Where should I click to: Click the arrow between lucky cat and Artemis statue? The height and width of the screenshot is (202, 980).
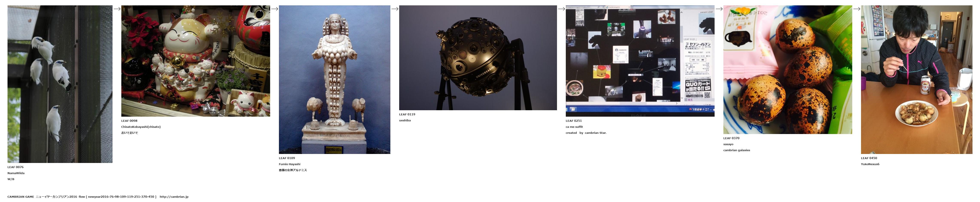pos(274,9)
